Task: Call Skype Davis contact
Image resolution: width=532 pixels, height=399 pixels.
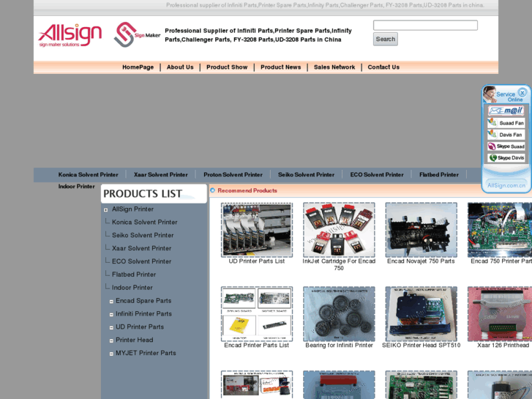Action: coord(506,158)
